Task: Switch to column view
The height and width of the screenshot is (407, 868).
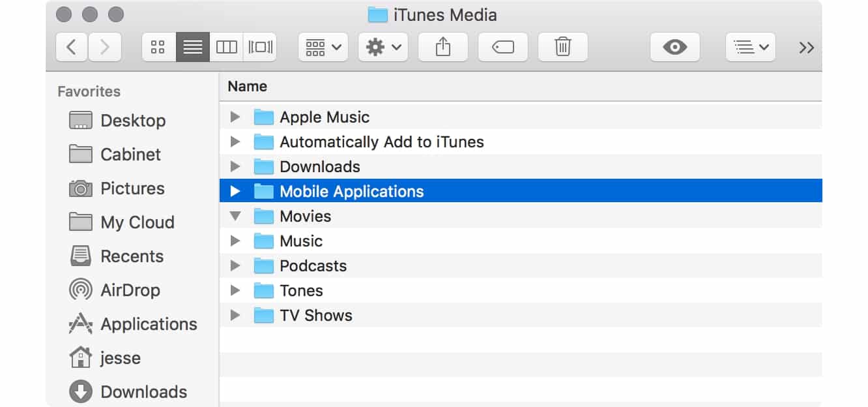Action: pos(226,47)
